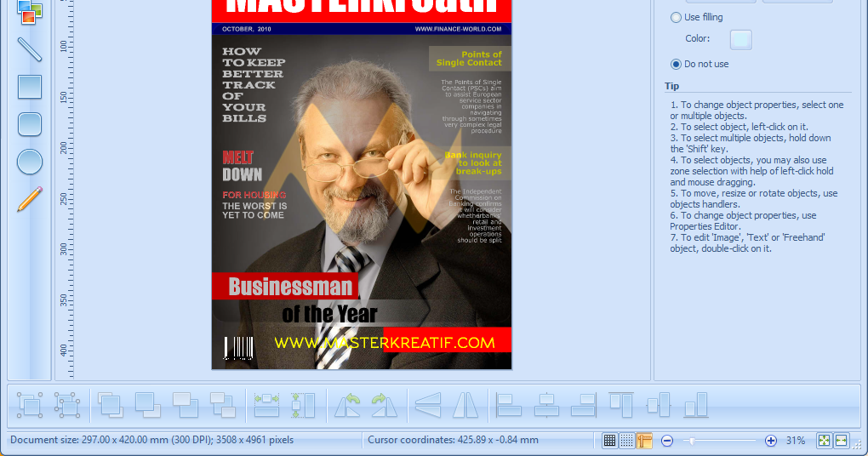868x456 pixels.
Task: Open the filling Color swatch
Action: [x=740, y=39]
